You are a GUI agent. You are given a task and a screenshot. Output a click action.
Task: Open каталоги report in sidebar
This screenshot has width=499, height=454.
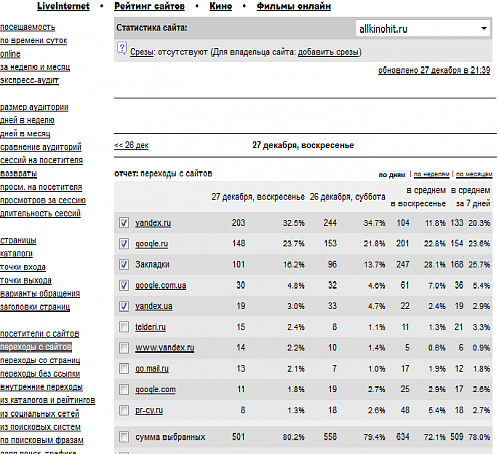16,254
